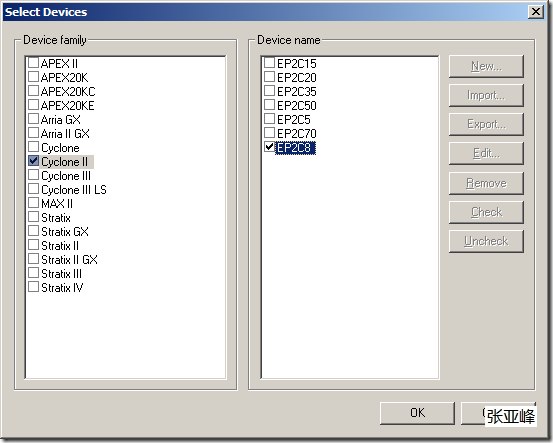Click the Uncheck button

point(486,241)
